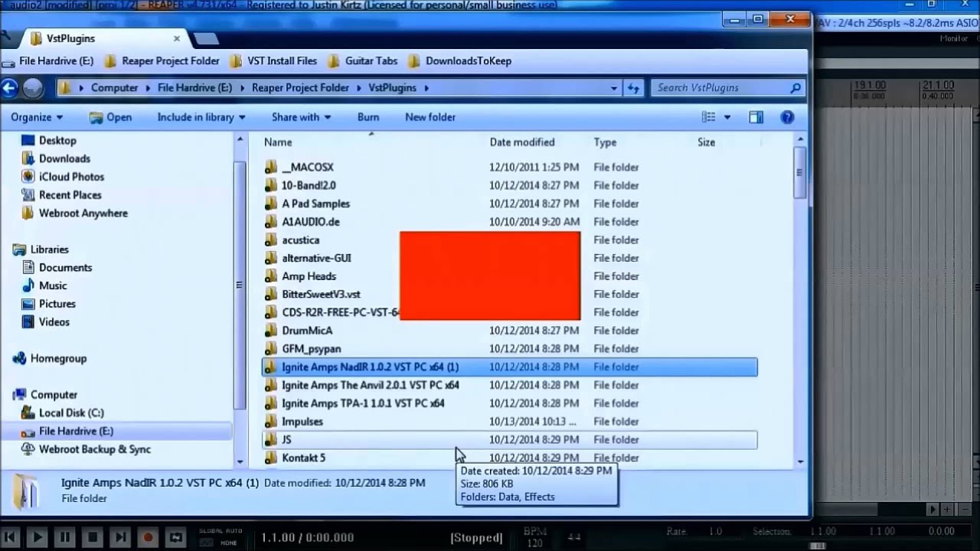980x551 pixels.
Task: Click the folder icon beside DrumMicA
Action: point(270,331)
